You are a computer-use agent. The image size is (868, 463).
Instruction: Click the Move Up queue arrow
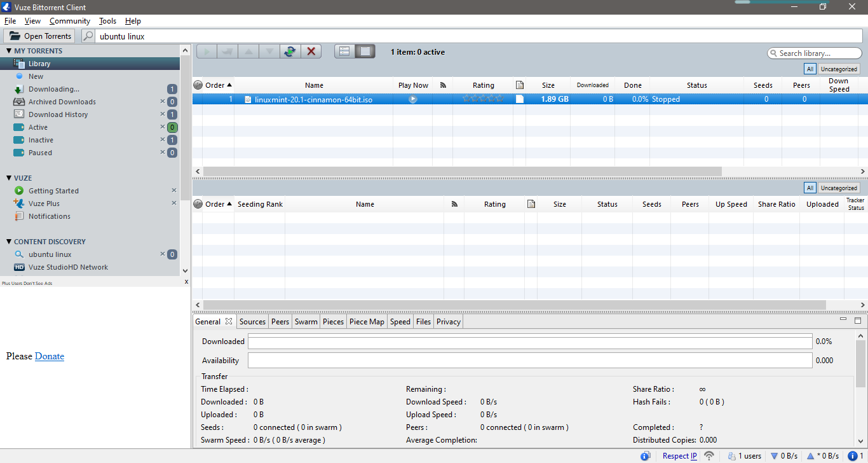click(x=248, y=52)
